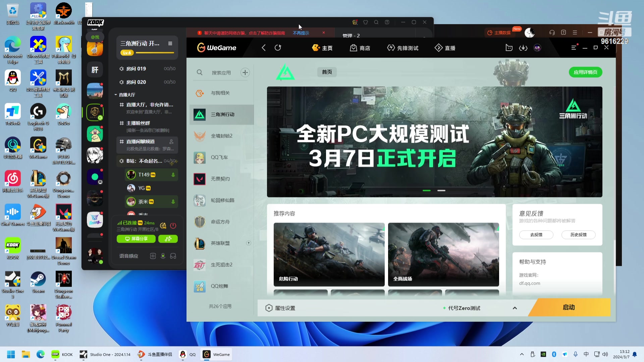Open WeGame 先锋测试 tab
The width and height of the screenshot is (644, 362).
tap(402, 48)
